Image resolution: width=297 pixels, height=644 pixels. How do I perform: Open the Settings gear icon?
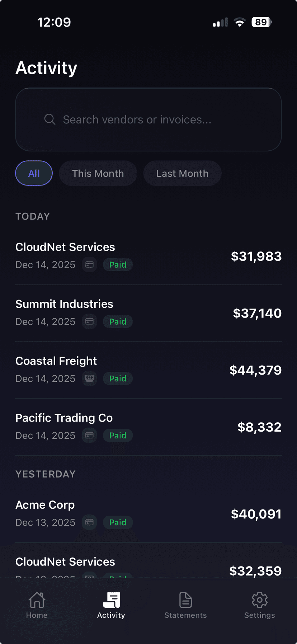(x=259, y=600)
